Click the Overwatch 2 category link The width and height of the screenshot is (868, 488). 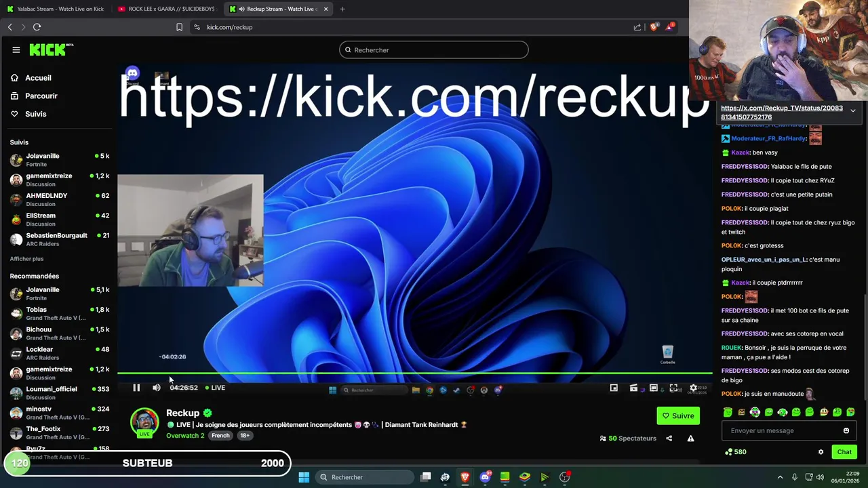tap(185, 435)
